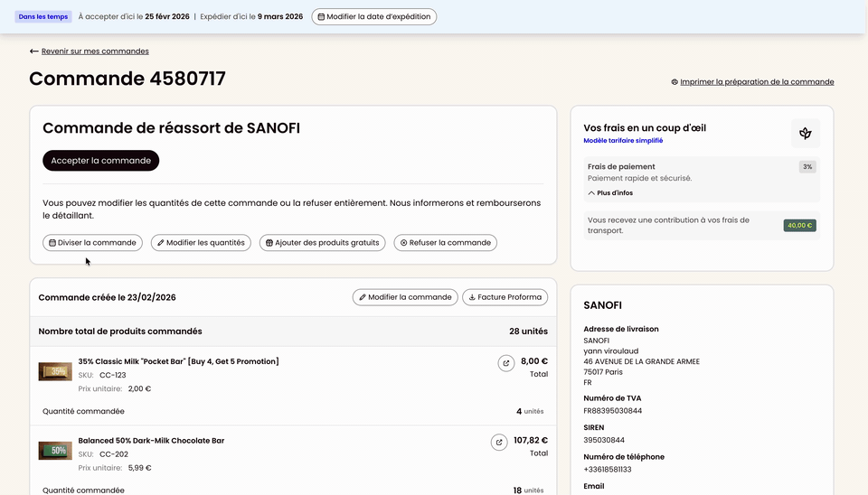Click SKU value CC-123

pos(113,375)
